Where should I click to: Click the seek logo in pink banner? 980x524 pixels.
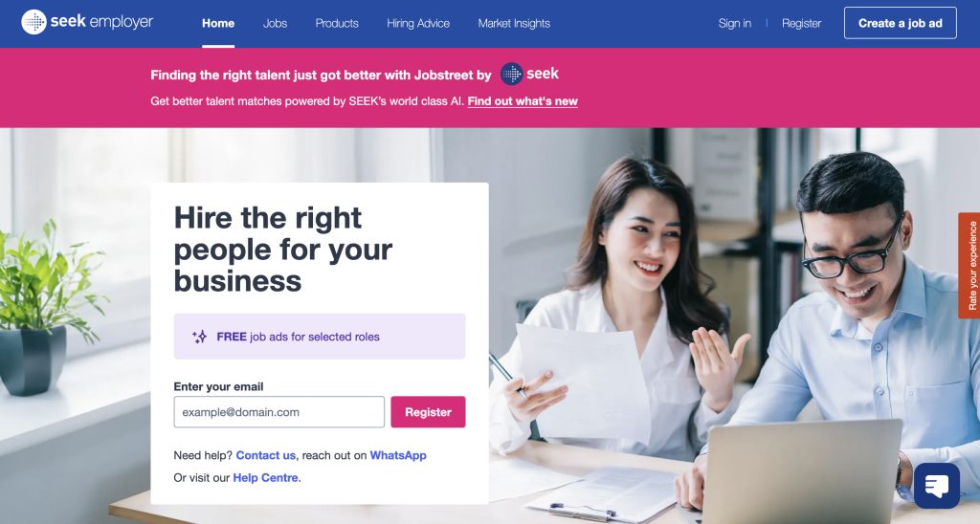point(529,74)
